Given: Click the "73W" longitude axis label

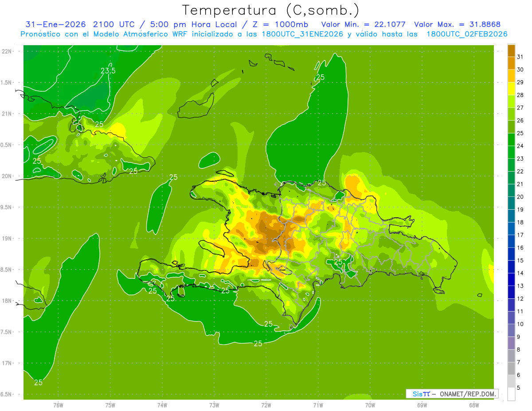Looking at the screenshot, I should coord(214,405).
